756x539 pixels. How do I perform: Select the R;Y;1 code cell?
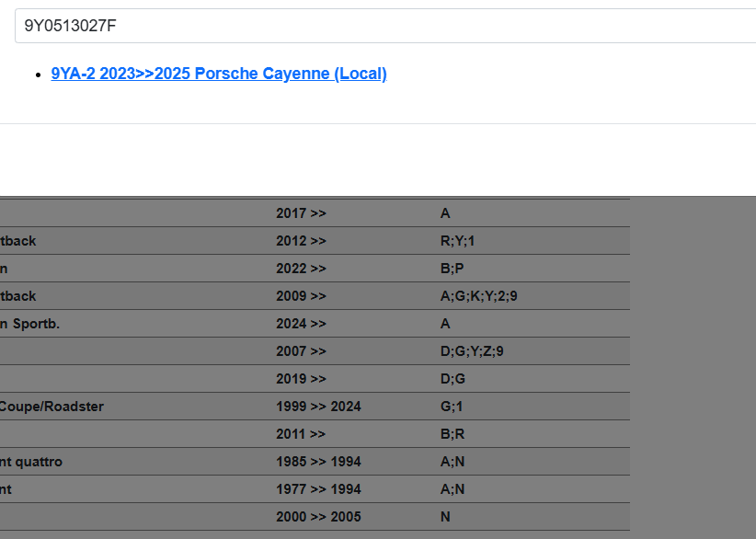tap(457, 241)
